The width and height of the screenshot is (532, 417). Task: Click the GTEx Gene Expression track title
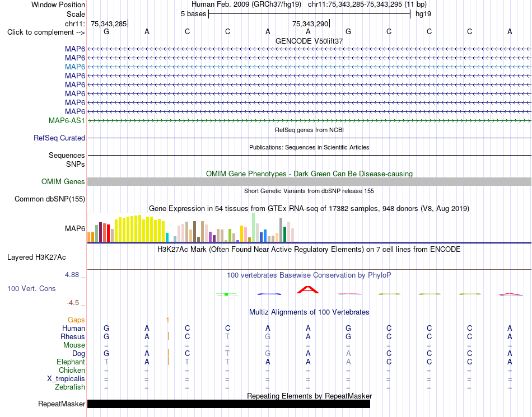[x=309, y=208]
